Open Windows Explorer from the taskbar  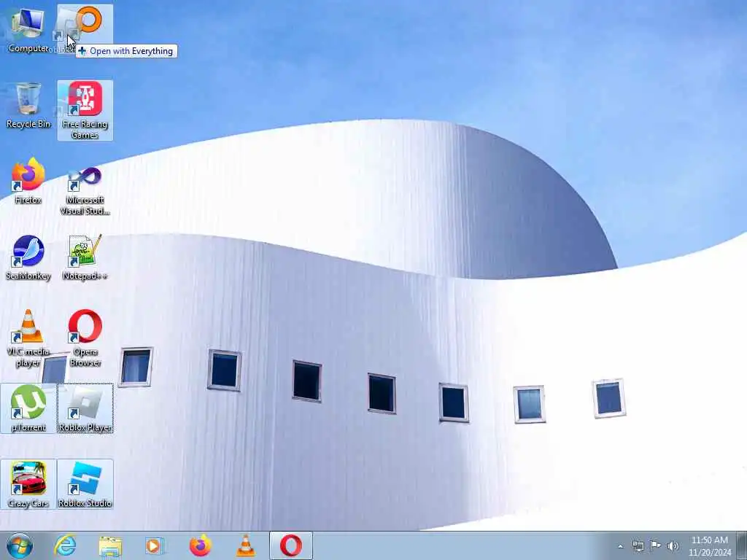click(x=111, y=545)
